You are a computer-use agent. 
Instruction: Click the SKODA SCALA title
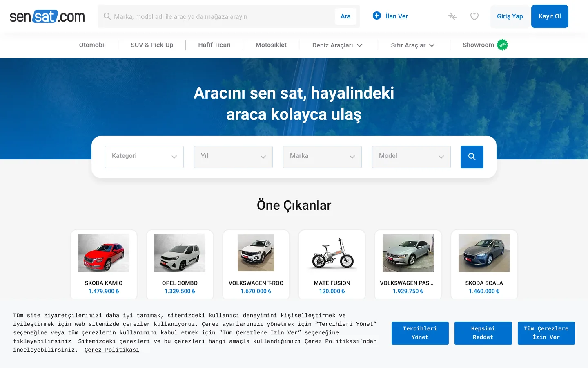(484, 283)
